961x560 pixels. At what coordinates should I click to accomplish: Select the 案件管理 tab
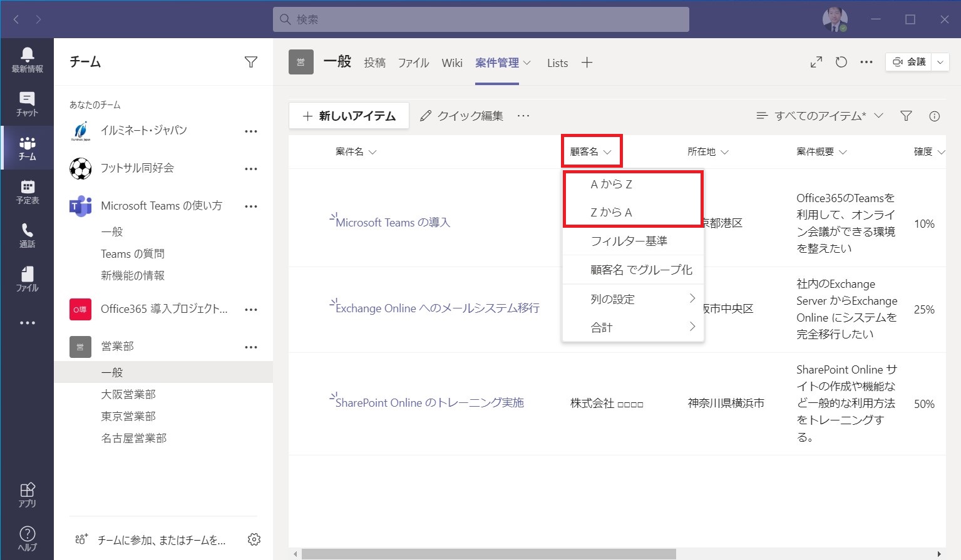pyautogui.click(x=497, y=63)
